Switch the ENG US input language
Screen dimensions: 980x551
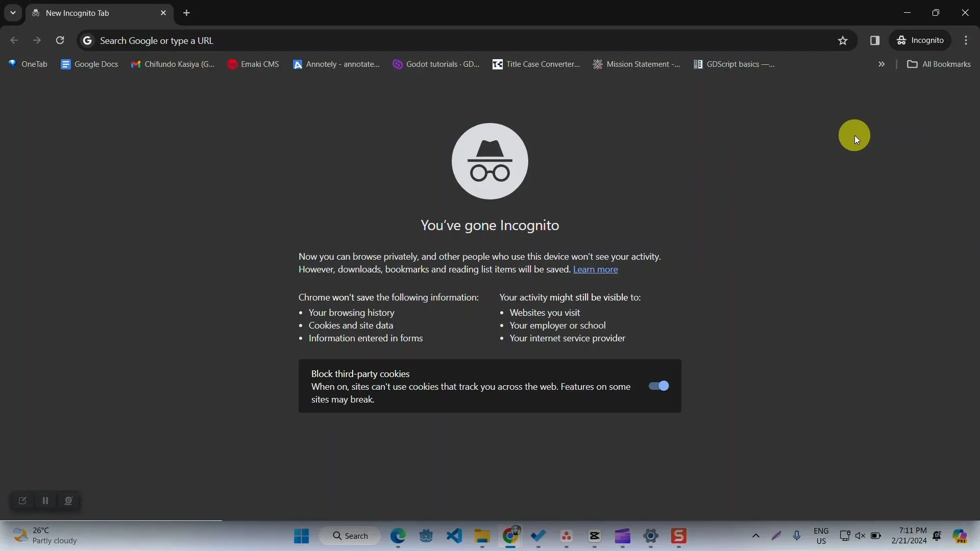[x=821, y=536]
